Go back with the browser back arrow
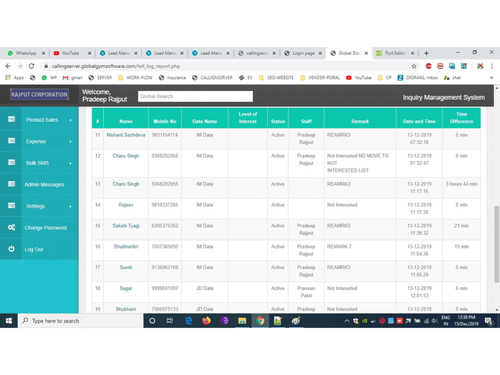Image resolution: width=500 pixels, height=375 pixels. (8, 66)
